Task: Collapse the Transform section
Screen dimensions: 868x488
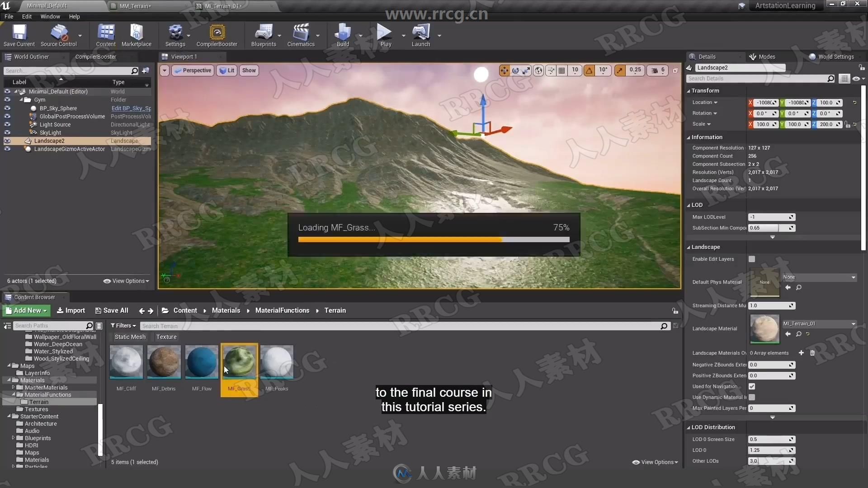Action: pos(689,91)
